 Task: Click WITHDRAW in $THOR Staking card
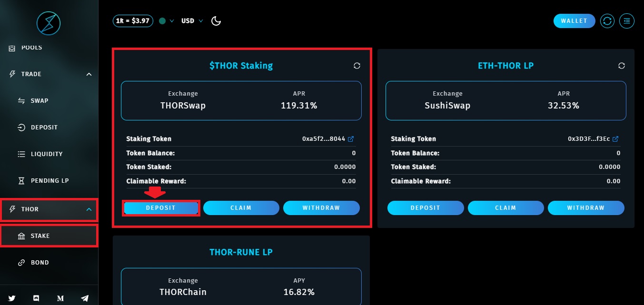321,208
